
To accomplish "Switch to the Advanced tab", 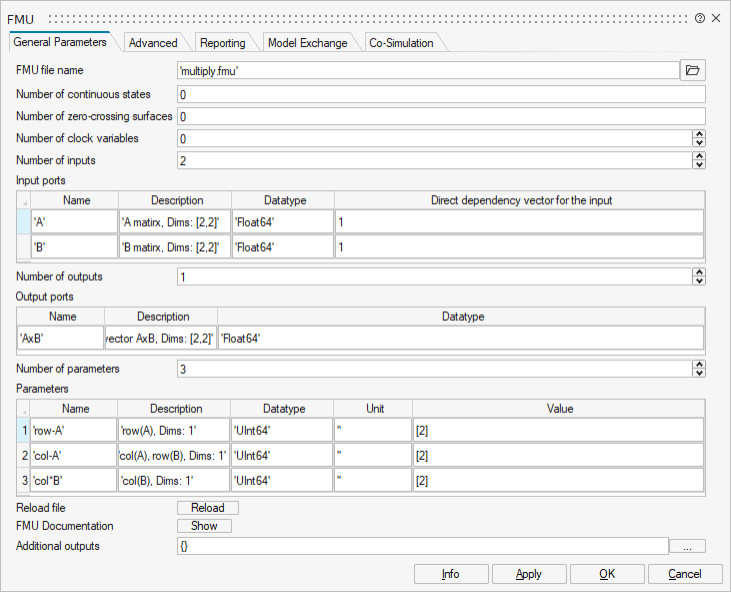I will click(153, 43).
